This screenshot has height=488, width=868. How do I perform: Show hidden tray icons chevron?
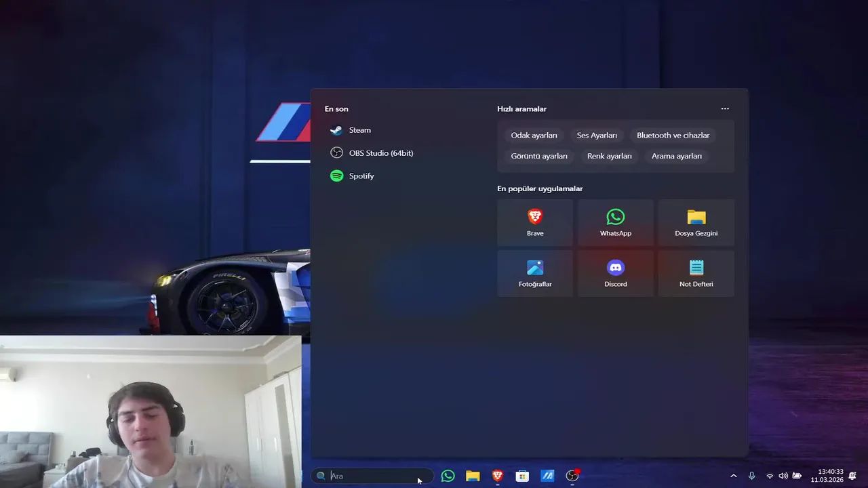(x=733, y=476)
